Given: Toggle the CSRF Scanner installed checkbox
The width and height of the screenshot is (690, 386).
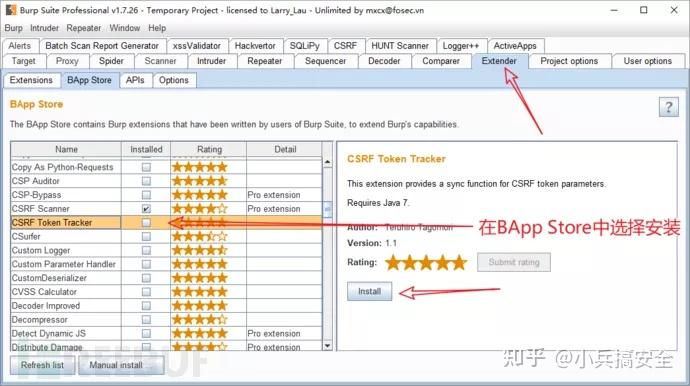Looking at the screenshot, I should 146,209.
